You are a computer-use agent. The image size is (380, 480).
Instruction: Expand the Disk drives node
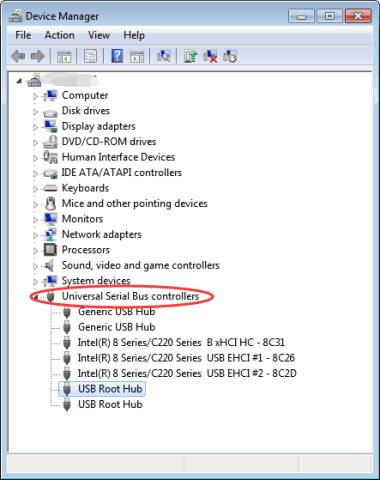[x=35, y=112]
